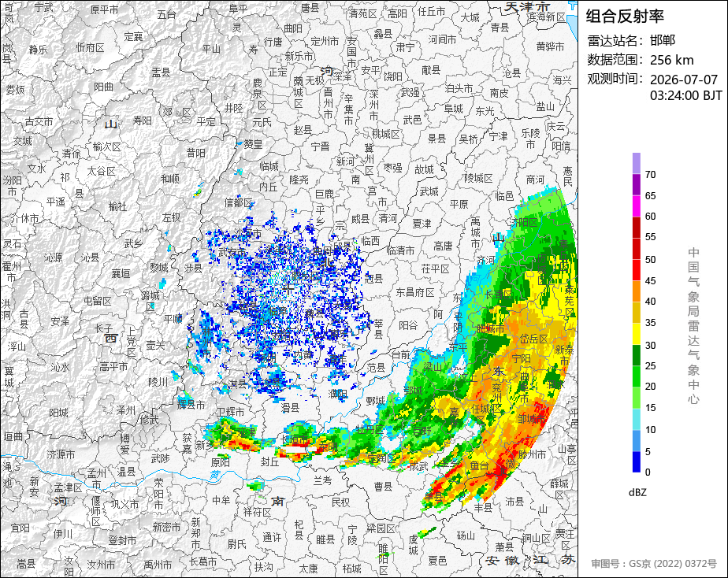728x578 pixels.
Task: Select the 兰考 county label on map
Action: click(322, 480)
